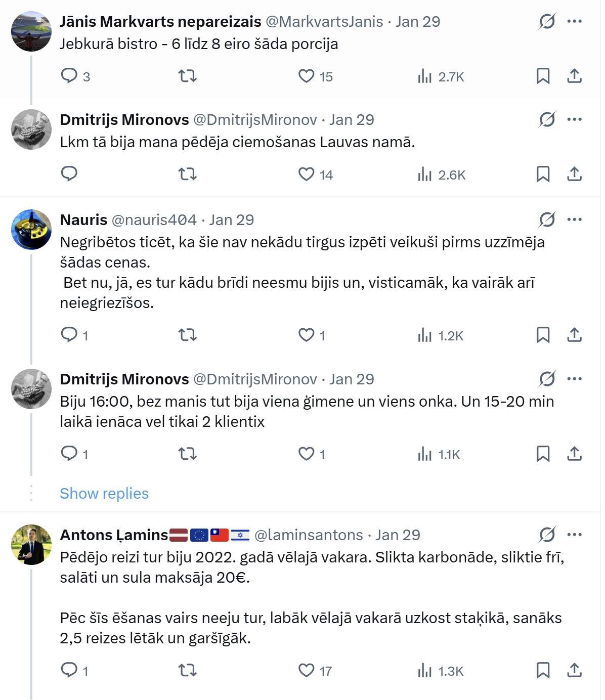Bookmark the Nauris tweet
This screenshot has width=605, height=700.
click(543, 335)
